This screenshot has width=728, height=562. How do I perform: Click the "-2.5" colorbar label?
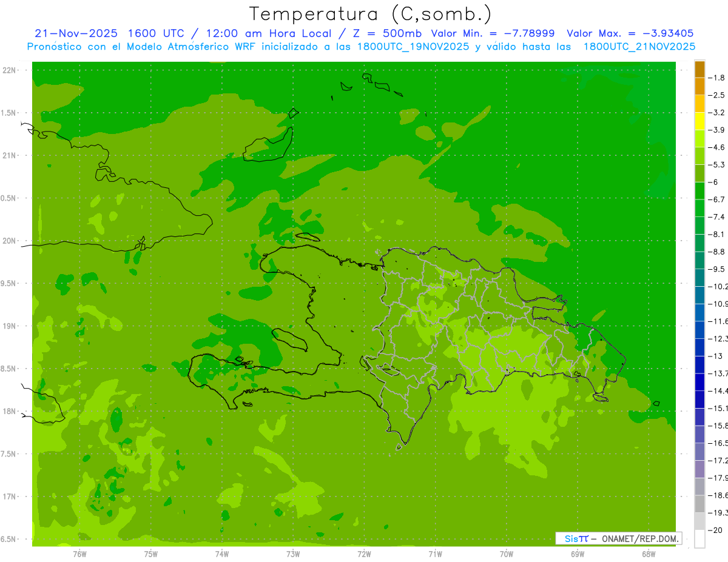tap(717, 95)
